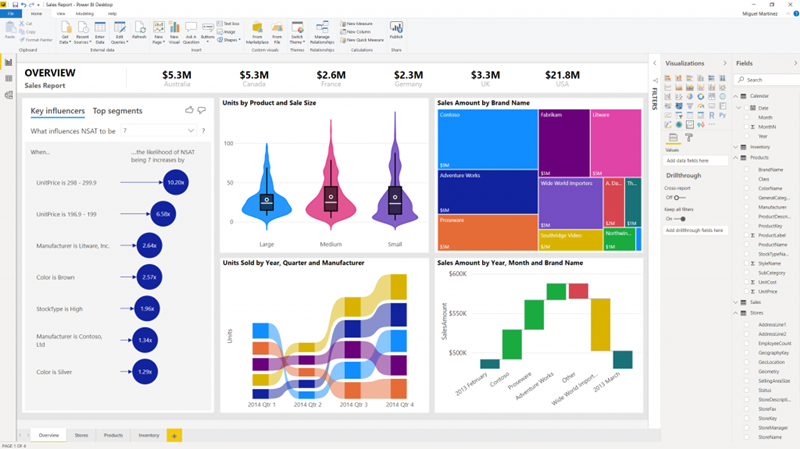Add a new page with plus button
Image resolution: width=800 pixels, height=449 pixels.
[x=174, y=435]
